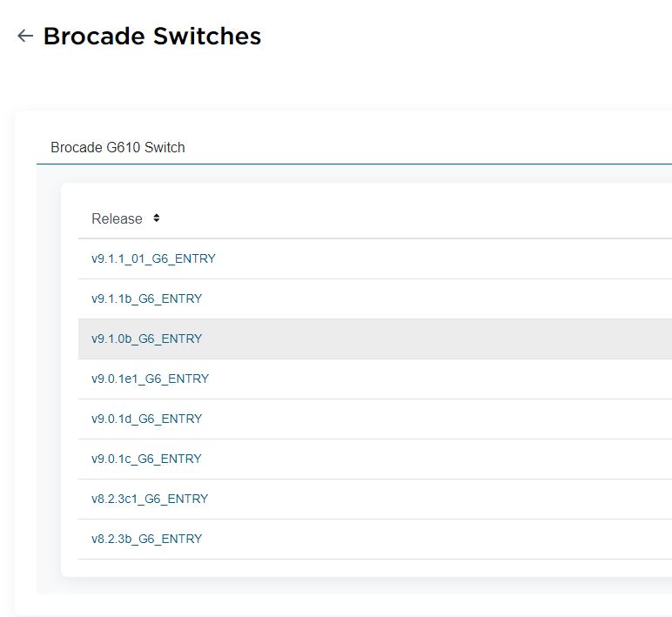Open the v9.1.1_01_G6_ENTRY release link
This screenshot has width=672, height=617.
(x=153, y=258)
